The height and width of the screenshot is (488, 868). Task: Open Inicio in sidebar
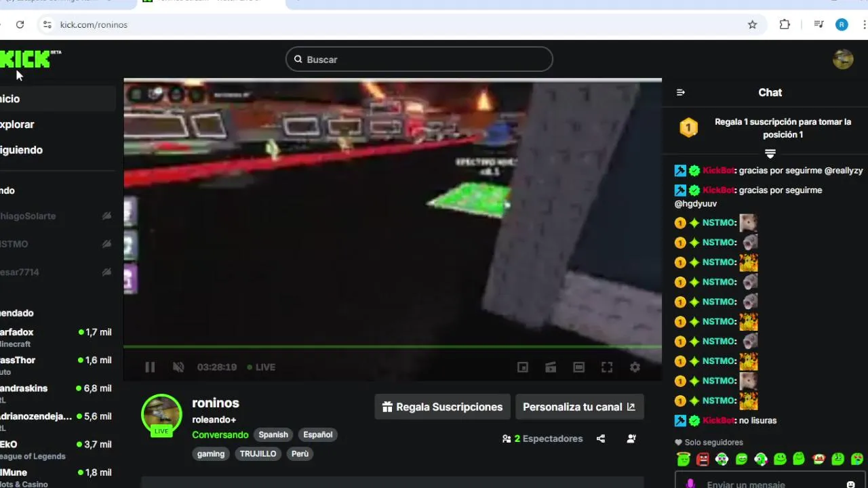click(58, 98)
